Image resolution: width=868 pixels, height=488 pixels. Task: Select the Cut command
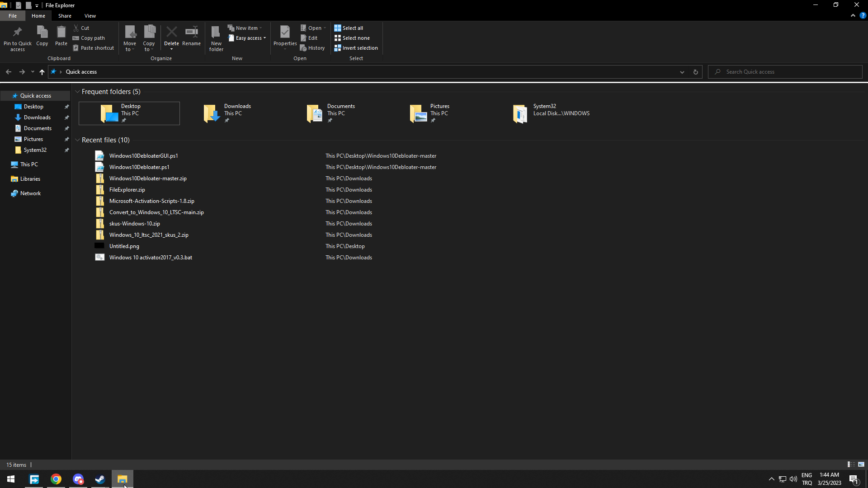(x=81, y=28)
